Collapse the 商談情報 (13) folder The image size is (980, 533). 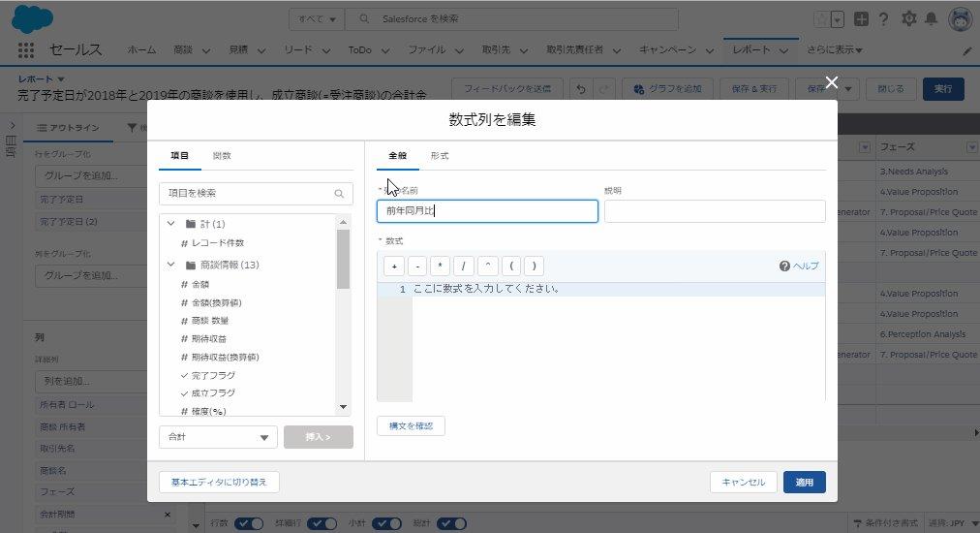pos(170,265)
